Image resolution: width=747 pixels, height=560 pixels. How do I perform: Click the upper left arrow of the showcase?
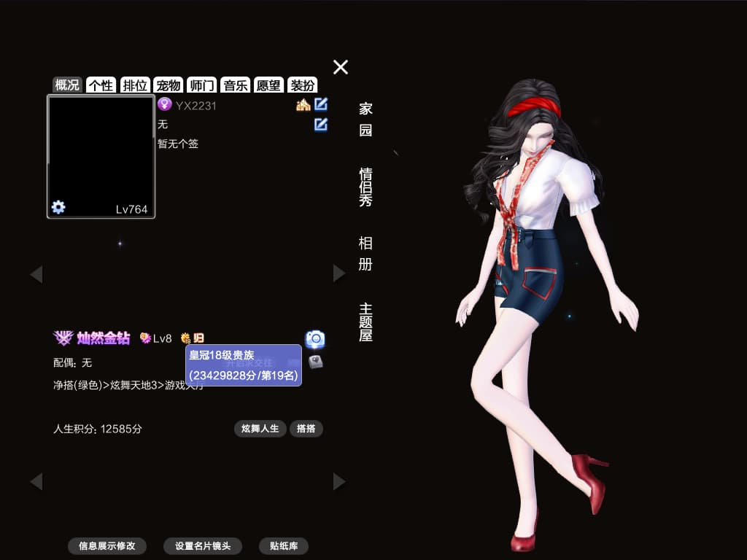point(36,274)
